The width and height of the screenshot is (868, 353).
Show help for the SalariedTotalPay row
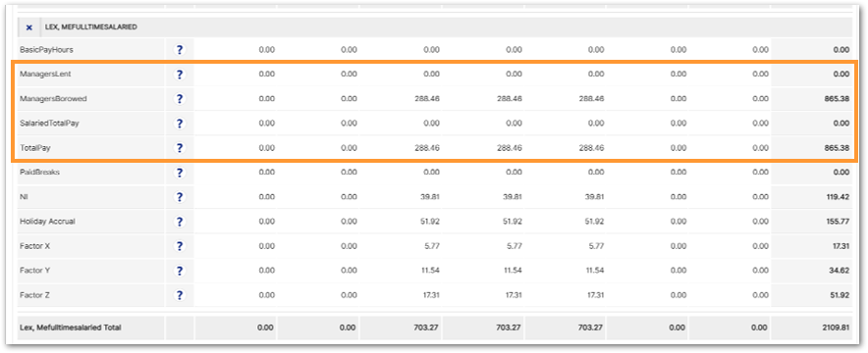click(x=179, y=124)
